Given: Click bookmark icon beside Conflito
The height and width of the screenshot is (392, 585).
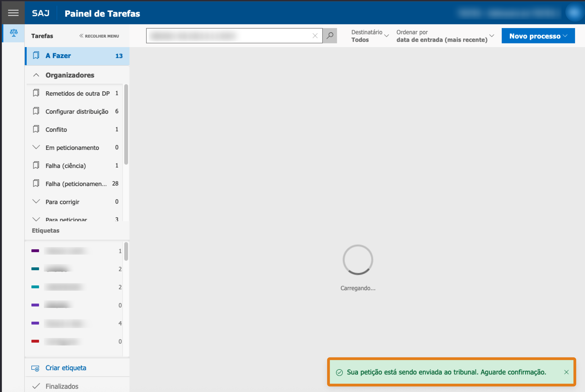Looking at the screenshot, I should coord(36,129).
